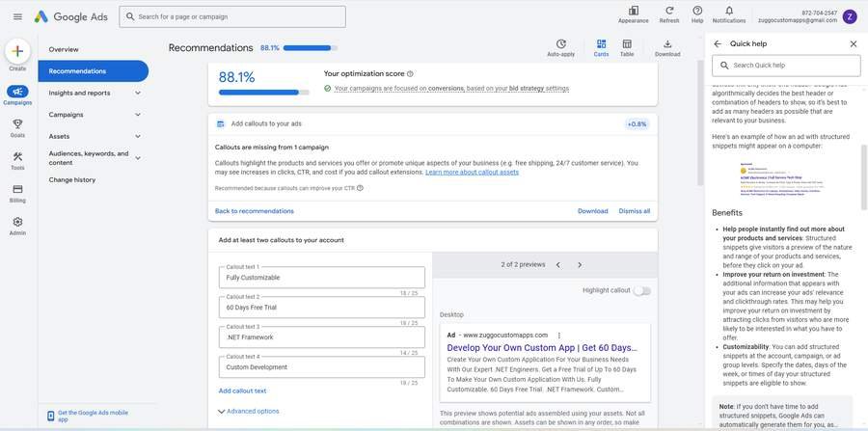Click Download link in callouts card

(593, 211)
